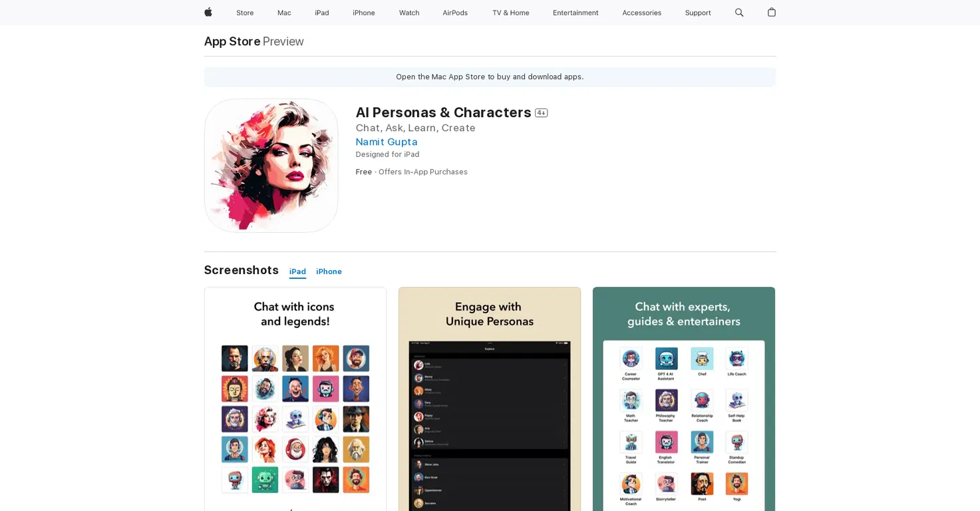Open the Store menu item

point(245,13)
